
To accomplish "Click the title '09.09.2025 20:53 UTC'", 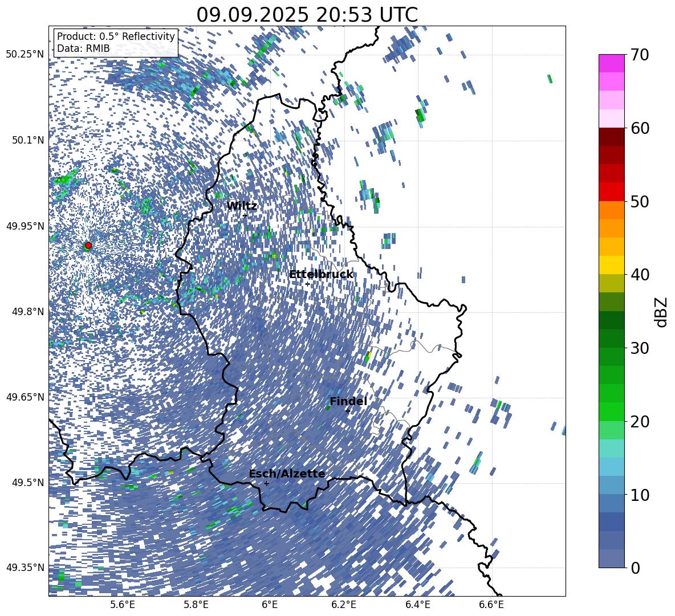I will point(307,15).
